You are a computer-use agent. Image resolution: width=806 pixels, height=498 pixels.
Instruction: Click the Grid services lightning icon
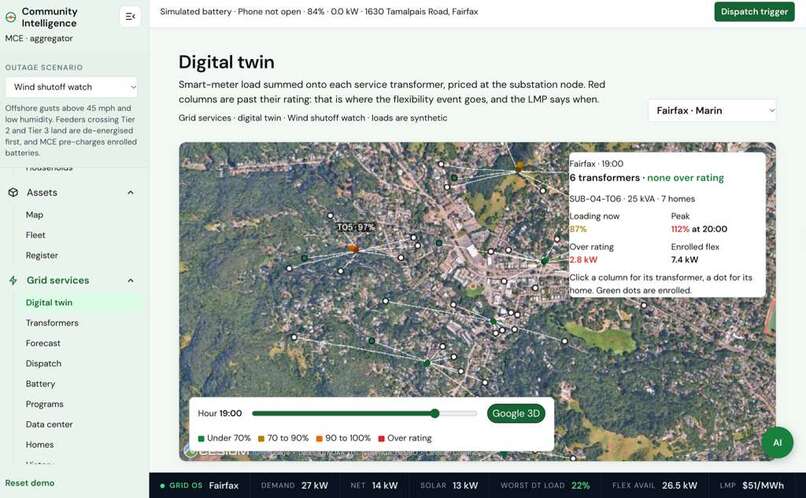pos(13,280)
